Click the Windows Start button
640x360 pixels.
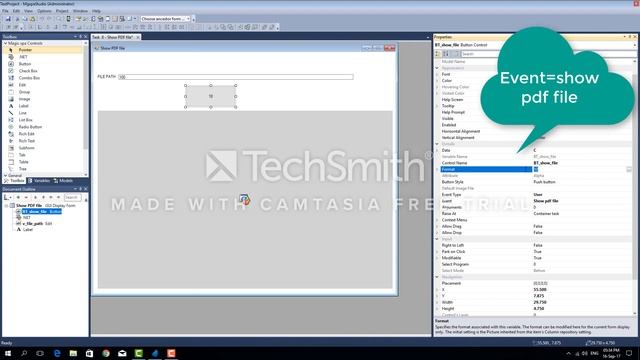(8, 353)
